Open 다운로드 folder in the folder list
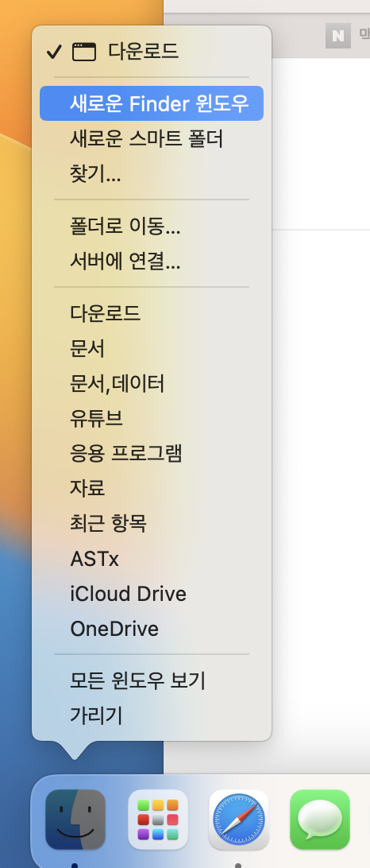Image resolution: width=370 pixels, height=868 pixels. [x=152, y=313]
